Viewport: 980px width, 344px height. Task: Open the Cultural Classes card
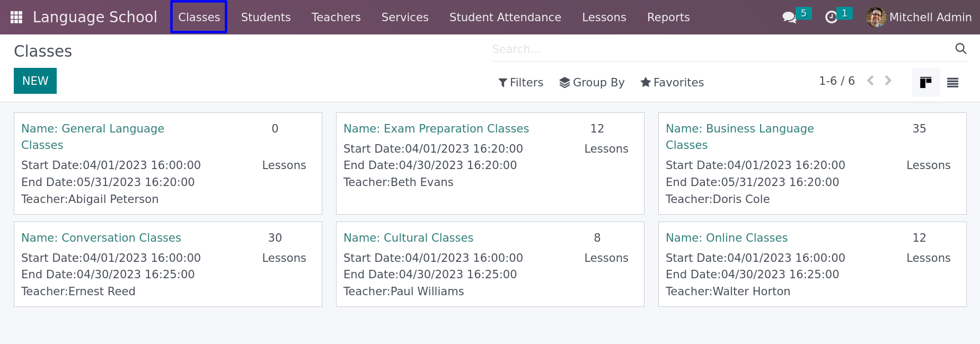tap(490, 264)
